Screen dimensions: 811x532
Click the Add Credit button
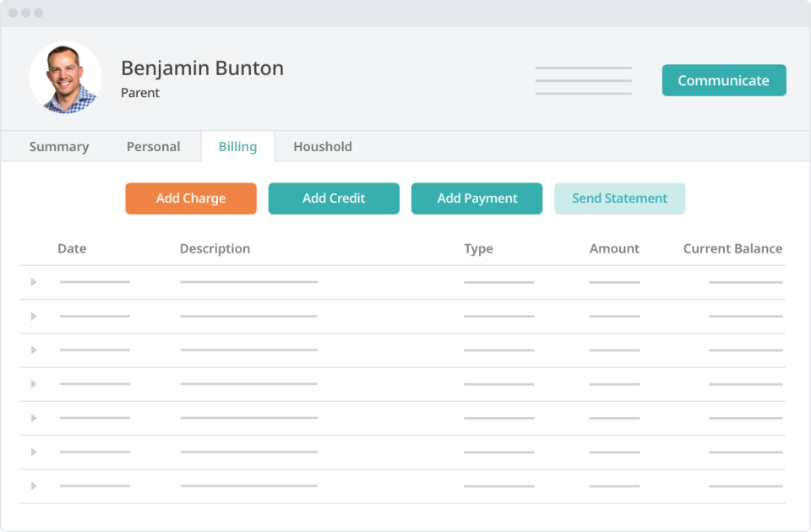tap(333, 198)
